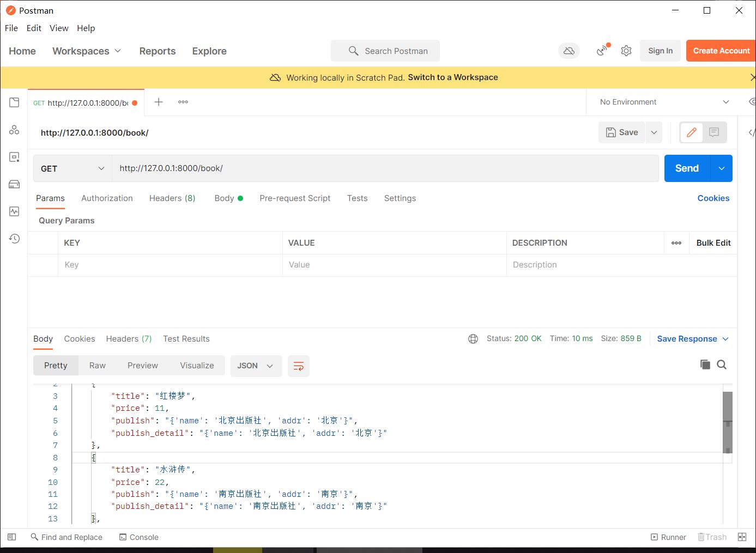Open the Monitors sidebar icon
Image resolution: width=756 pixels, height=553 pixels.
pyautogui.click(x=14, y=211)
